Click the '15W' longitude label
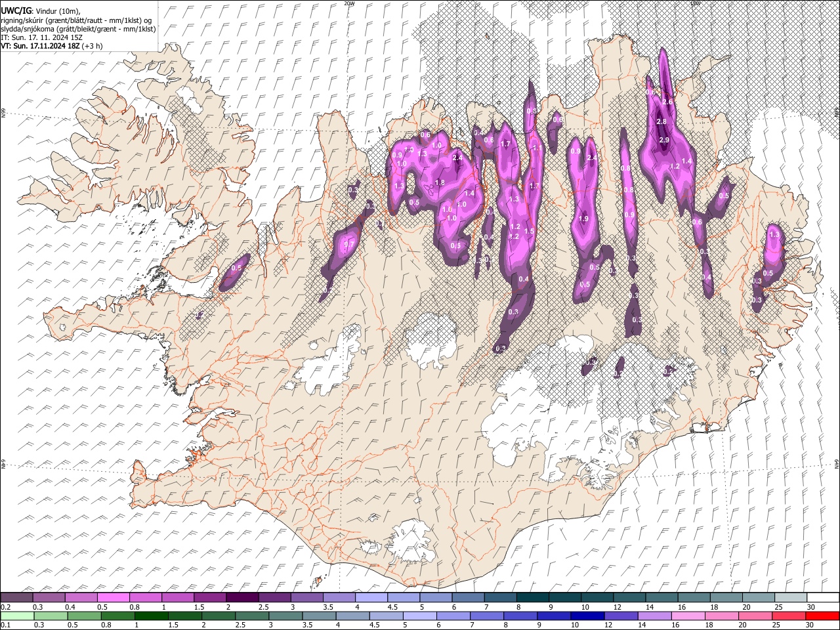Image resolution: width=840 pixels, height=630 pixels. tap(695, 3)
